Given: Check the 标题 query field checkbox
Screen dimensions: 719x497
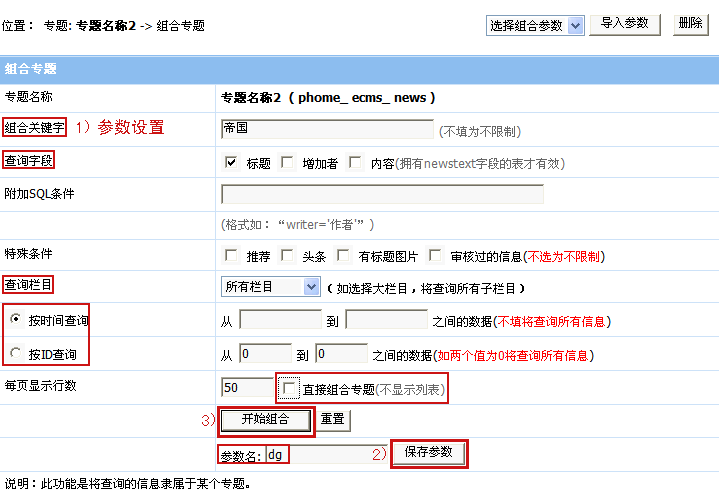Looking at the screenshot, I should (x=231, y=163).
